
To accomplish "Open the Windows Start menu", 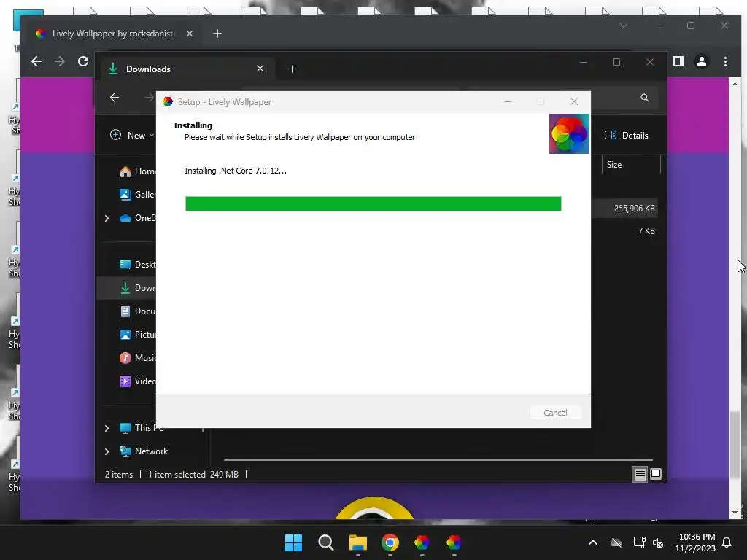I will (293, 542).
